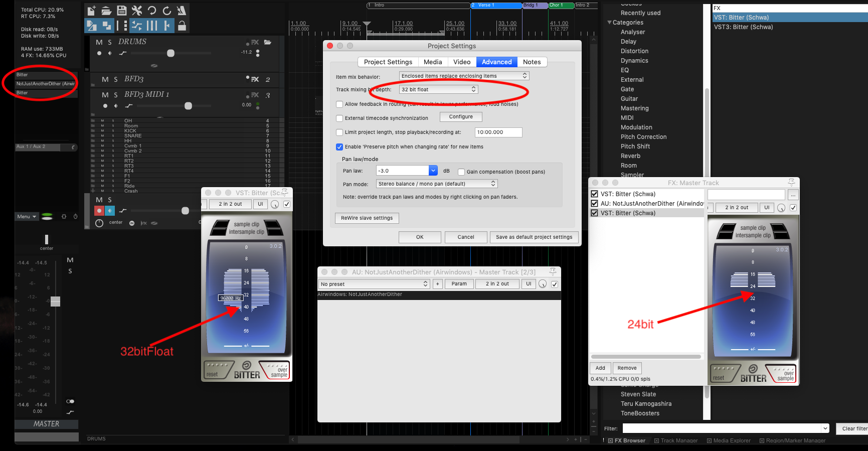This screenshot has height=451, width=868.
Task: Select Dynamics category in FX Browser
Action: (634, 61)
